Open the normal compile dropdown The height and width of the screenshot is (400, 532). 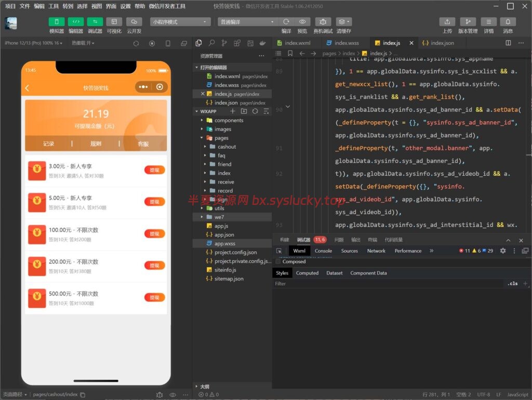[247, 22]
